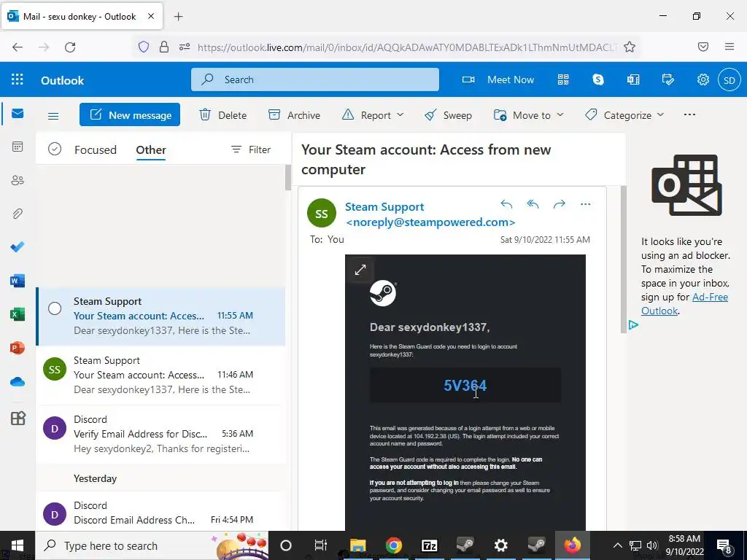Open the Office apps icon in the header
This screenshot has width=747, height=560.
633,79
